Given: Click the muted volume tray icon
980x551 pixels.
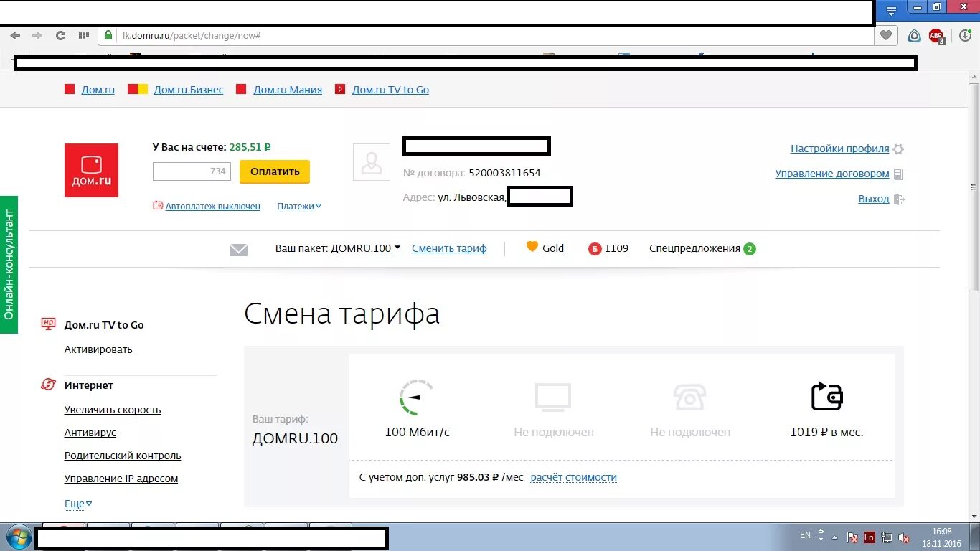Looking at the screenshot, I should (x=905, y=537).
